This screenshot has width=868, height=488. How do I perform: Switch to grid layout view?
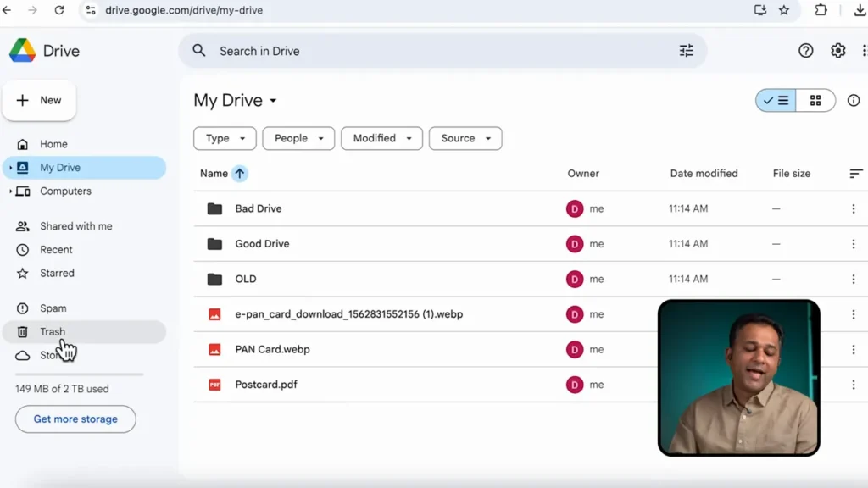tap(815, 101)
